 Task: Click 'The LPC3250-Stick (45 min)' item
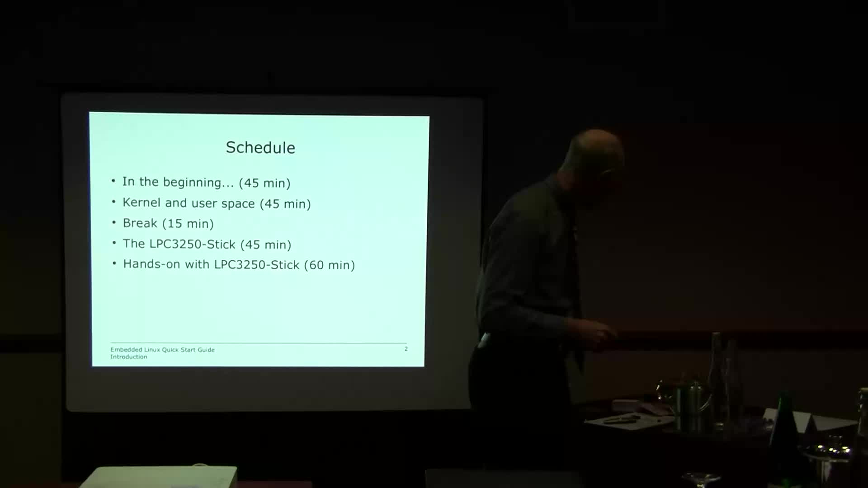pos(207,244)
